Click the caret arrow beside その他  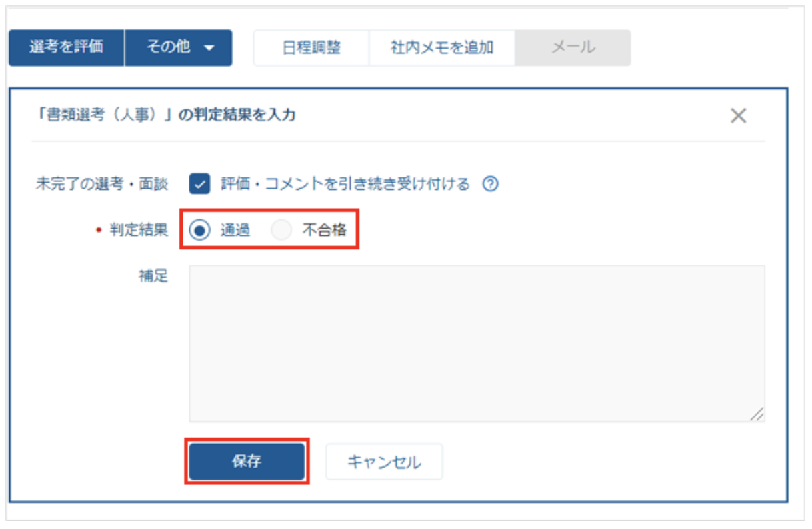[x=209, y=48]
